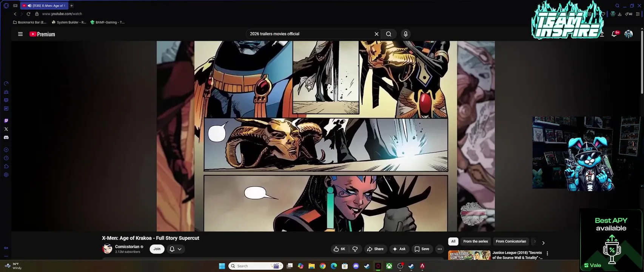
Task: Click the www.youtube.com/watch address field
Action: (x=62, y=14)
